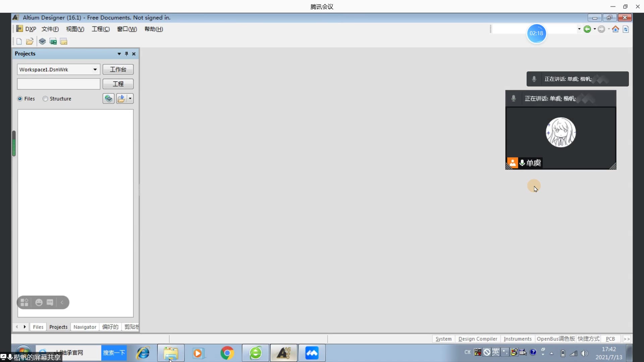Launch Tencent Meeting from the taskbar
Image resolution: width=644 pixels, height=362 pixels.
(x=312, y=353)
